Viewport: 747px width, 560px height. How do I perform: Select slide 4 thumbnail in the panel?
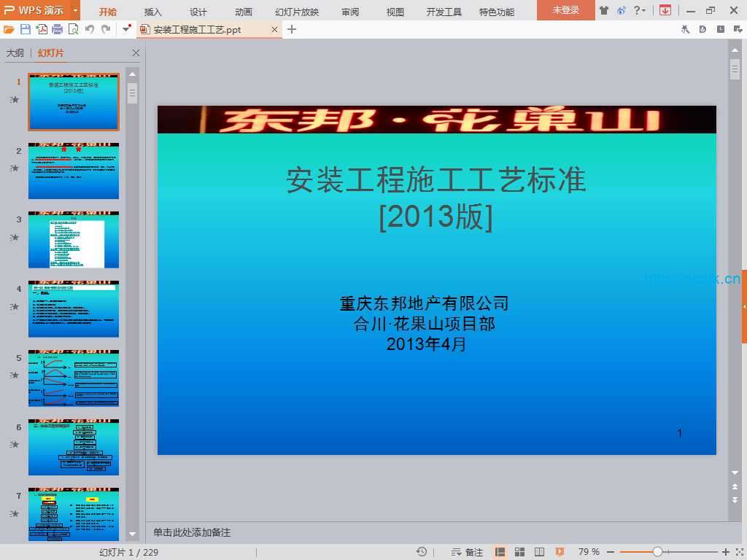73,309
